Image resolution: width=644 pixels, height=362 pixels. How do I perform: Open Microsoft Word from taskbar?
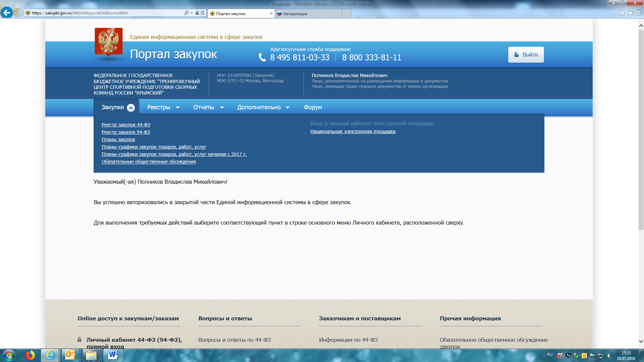[x=113, y=355]
